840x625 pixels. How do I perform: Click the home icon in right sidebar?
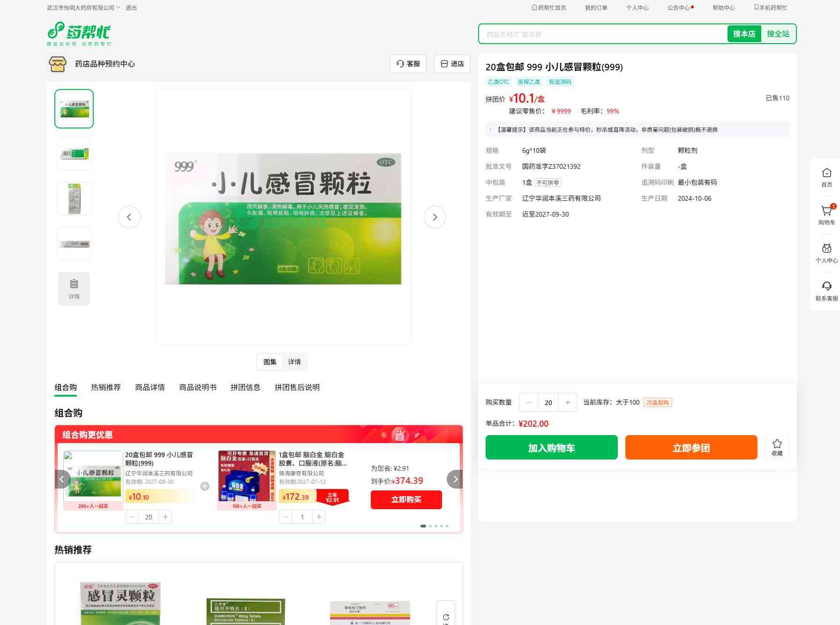826,173
